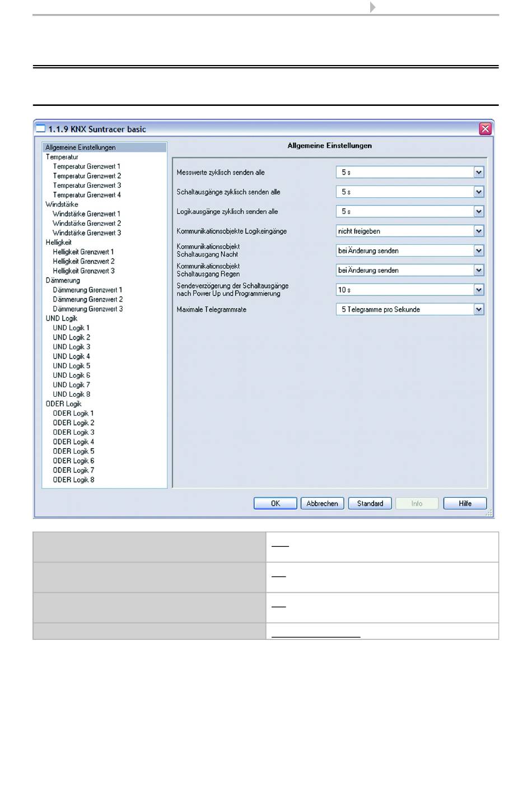Open the Hilfe button
Screen dimensions: 532x785
465,504
